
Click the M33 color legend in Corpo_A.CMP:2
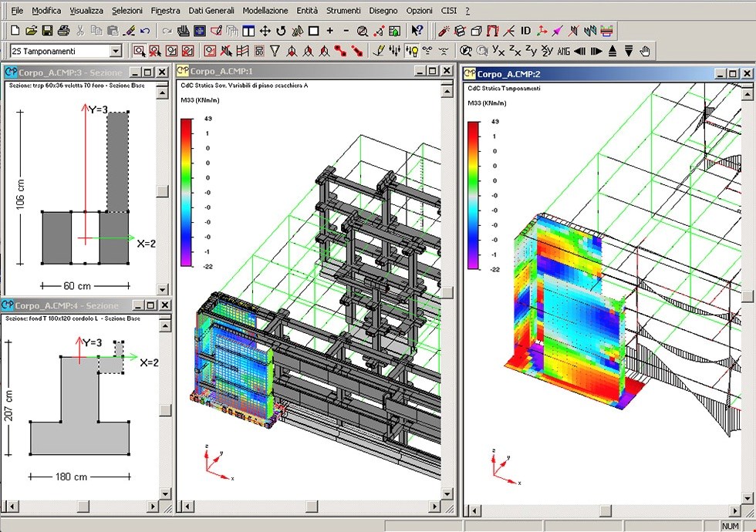473,197
